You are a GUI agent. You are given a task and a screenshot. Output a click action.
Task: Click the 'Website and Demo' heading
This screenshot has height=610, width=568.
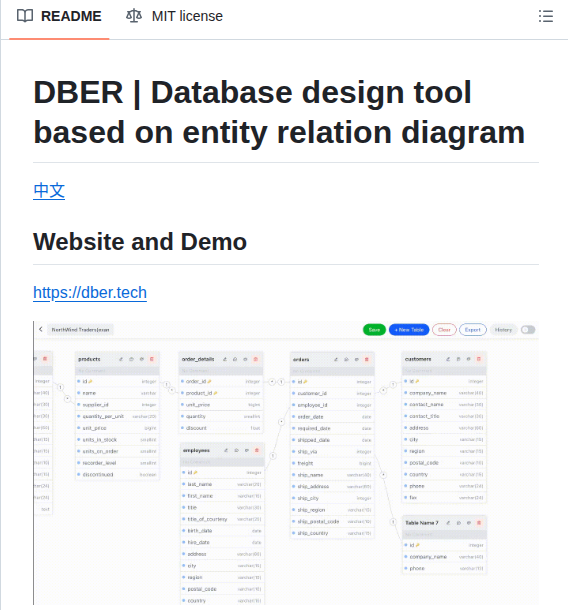pyautogui.click(x=140, y=242)
